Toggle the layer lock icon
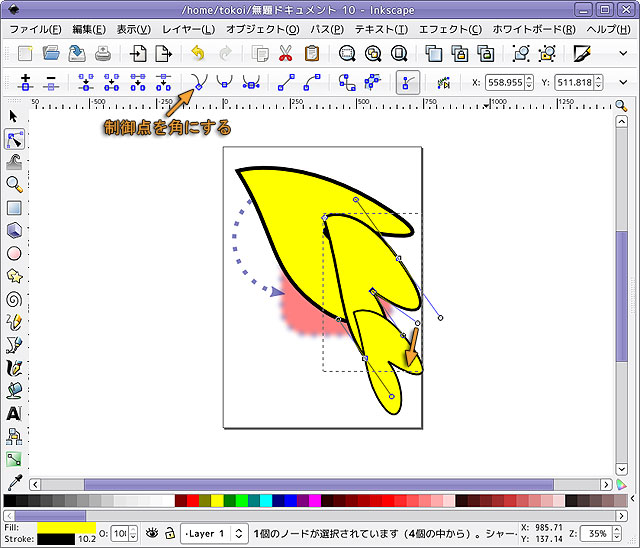The width and height of the screenshot is (640, 548). coord(170,533)
